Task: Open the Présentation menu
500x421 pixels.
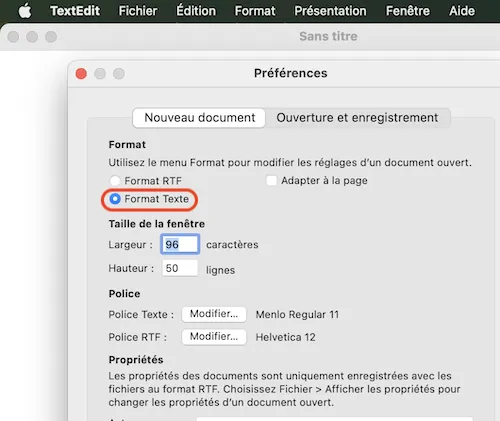Action: (330, 11)
